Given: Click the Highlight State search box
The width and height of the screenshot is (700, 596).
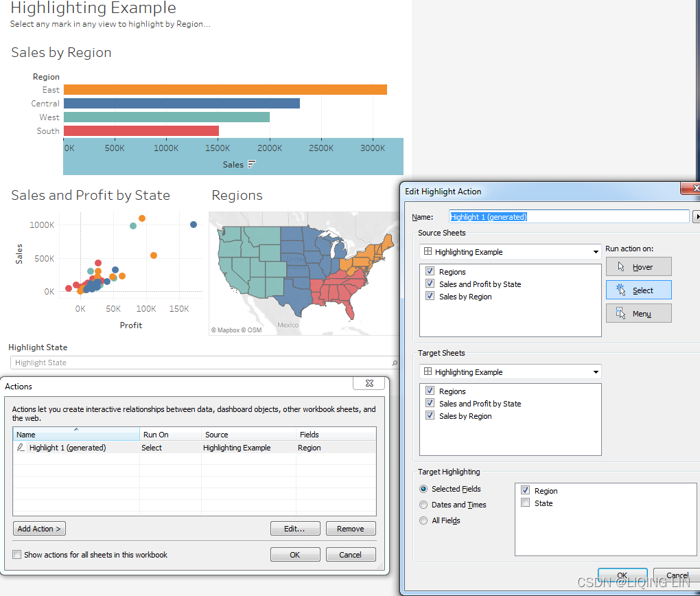Looking at the screenshot, I should (204, 363).
